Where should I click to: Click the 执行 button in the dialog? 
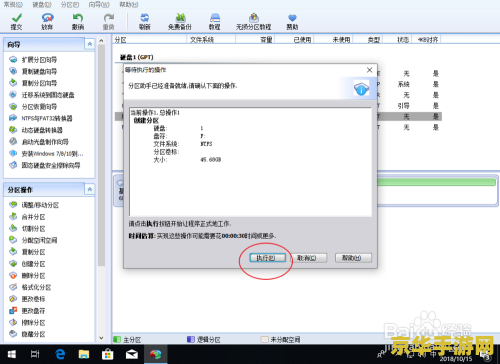[267, 258]
